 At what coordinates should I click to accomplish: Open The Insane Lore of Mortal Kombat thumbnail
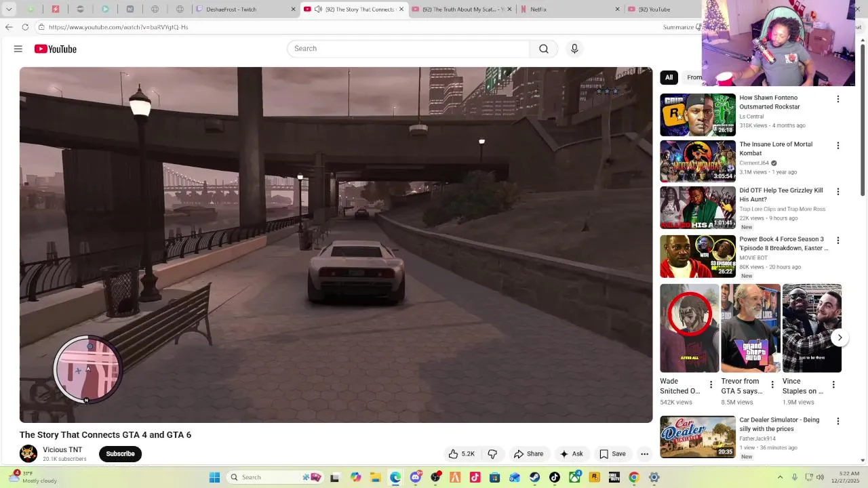698,161
